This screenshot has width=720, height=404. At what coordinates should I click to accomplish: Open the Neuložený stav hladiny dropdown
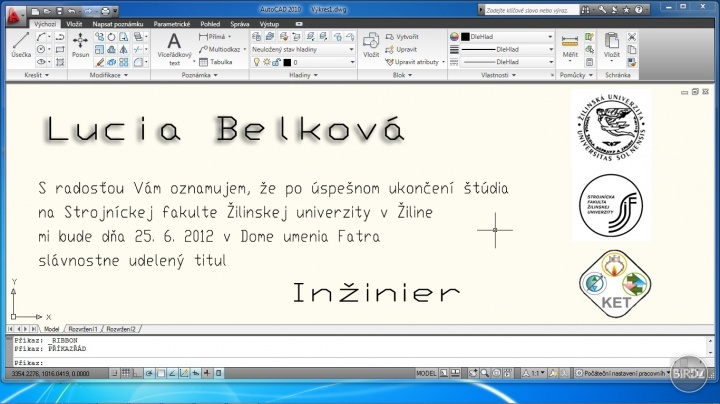point(303,48)
